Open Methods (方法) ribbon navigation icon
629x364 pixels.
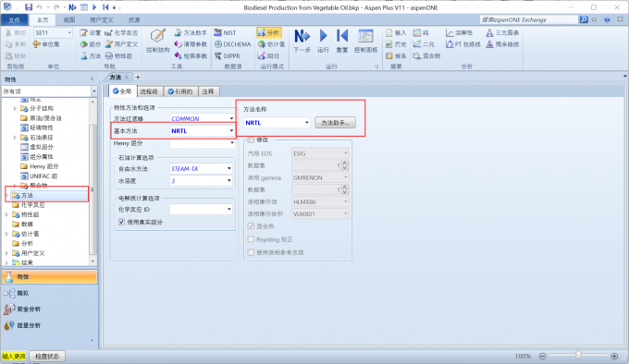pos(91,56)
